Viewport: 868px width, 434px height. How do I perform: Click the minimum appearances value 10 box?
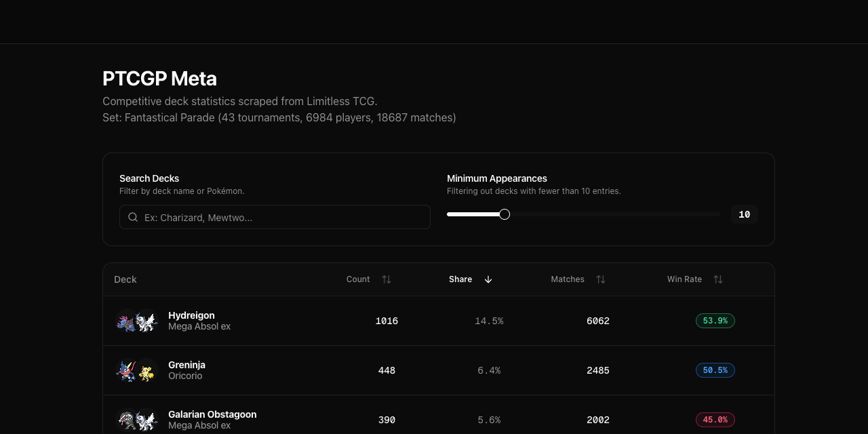pos(744,214)
